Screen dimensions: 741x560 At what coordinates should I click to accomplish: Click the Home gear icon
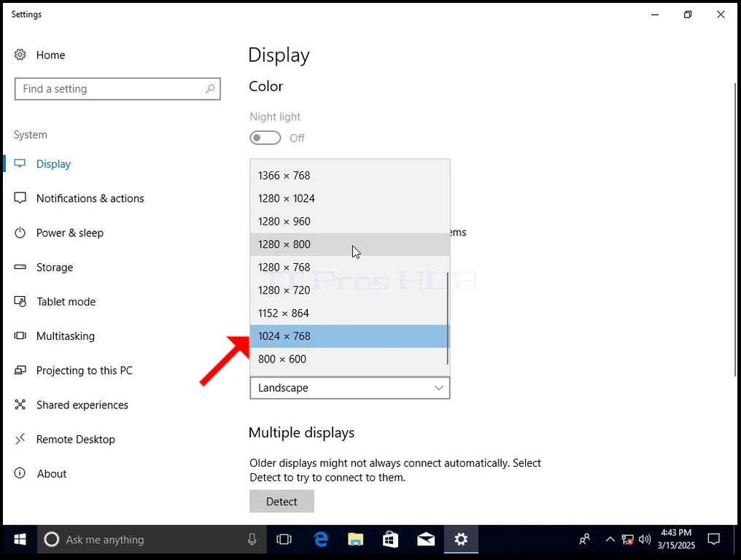point(20,55)
